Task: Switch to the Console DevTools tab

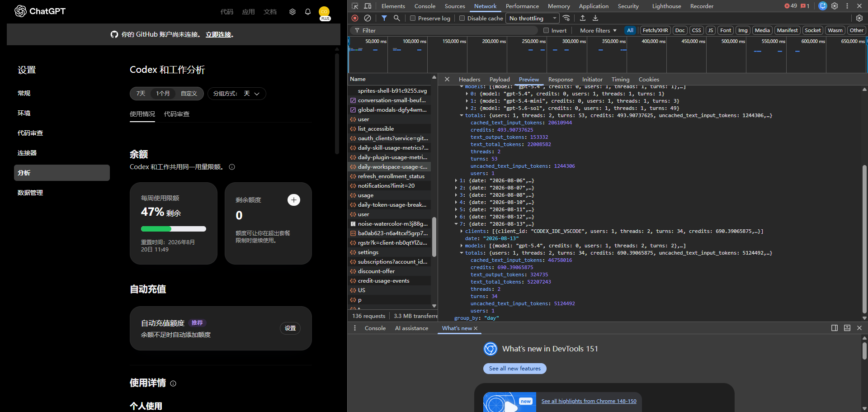Action: tap(425, 6)
